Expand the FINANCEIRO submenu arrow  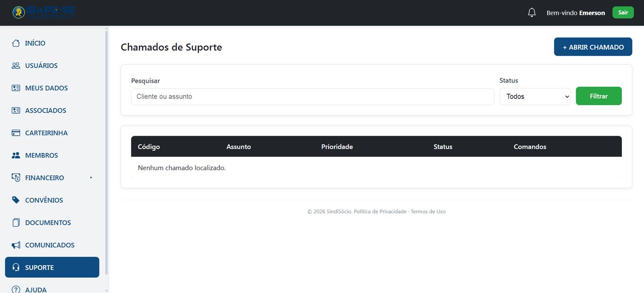tap(91, 177)
